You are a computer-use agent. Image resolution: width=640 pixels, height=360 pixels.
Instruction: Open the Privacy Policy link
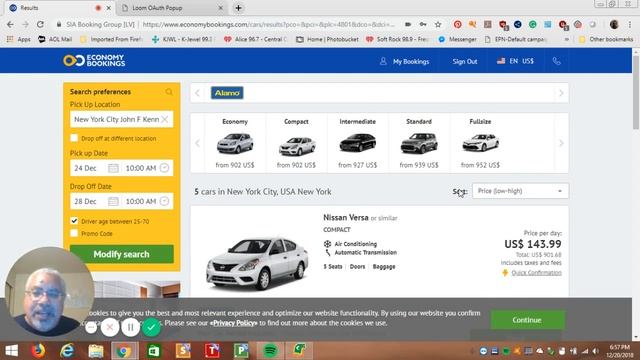click(234, 323)
